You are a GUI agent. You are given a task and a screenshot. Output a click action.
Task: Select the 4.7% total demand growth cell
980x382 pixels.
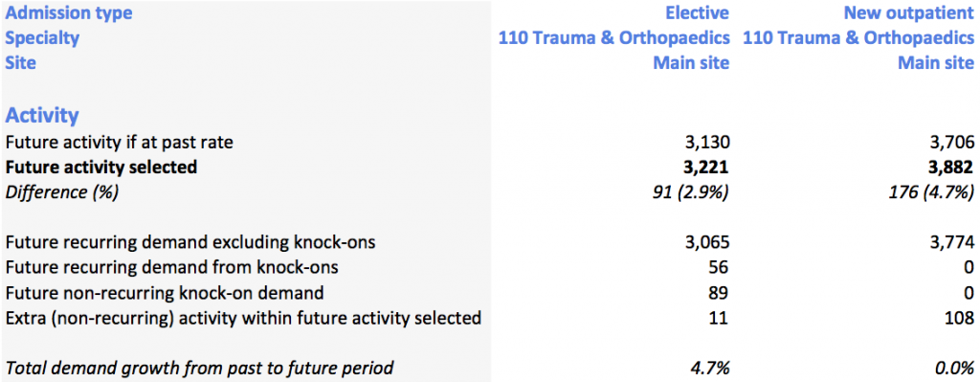(710, 369)
